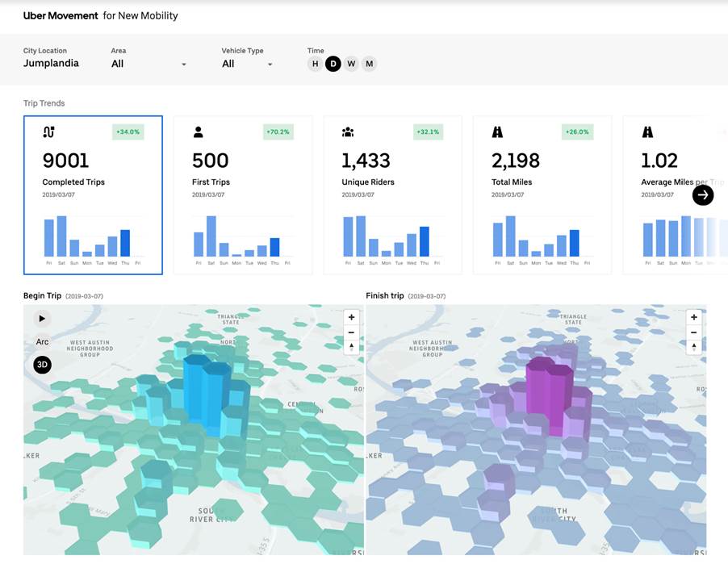The width and height of the screenshot is (728, 585).
Task: Click Saturday bar in Total Miles chart
Action: tap(511, 236)
